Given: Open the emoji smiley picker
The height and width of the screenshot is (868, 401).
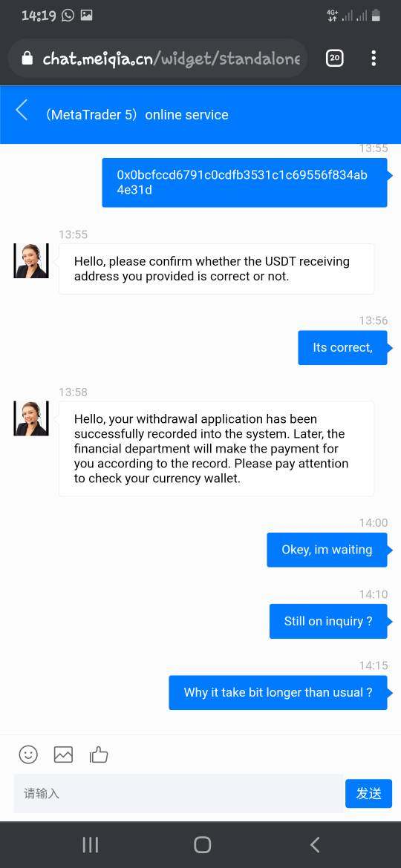Looking at the screenshot, I should coord(28,754).
